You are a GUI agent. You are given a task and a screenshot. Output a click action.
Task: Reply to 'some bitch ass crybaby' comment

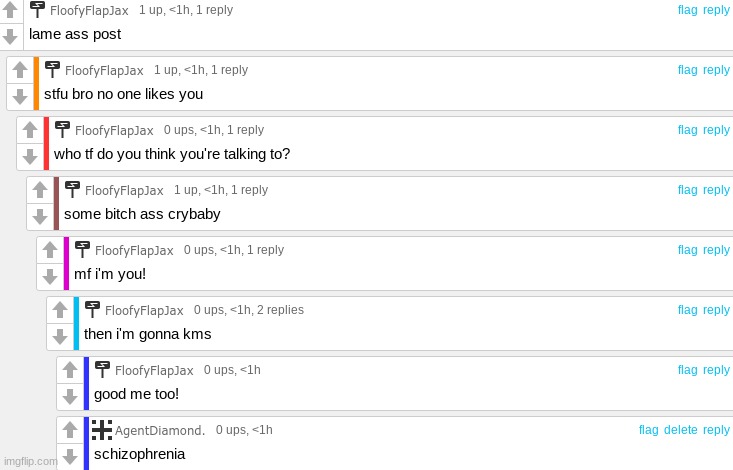[716, 190]
